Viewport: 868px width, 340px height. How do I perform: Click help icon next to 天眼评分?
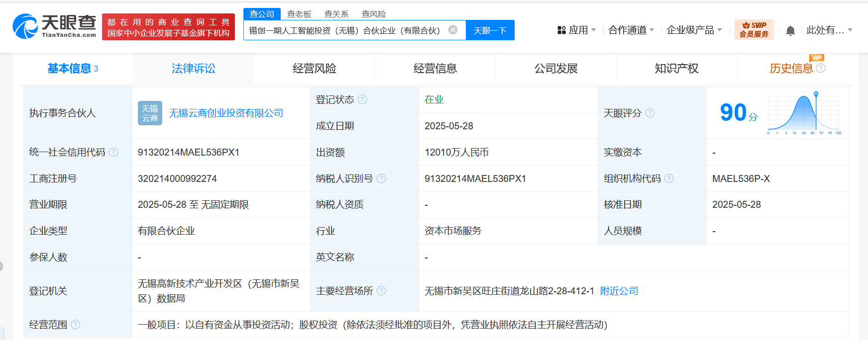click(x=650, y=113)
